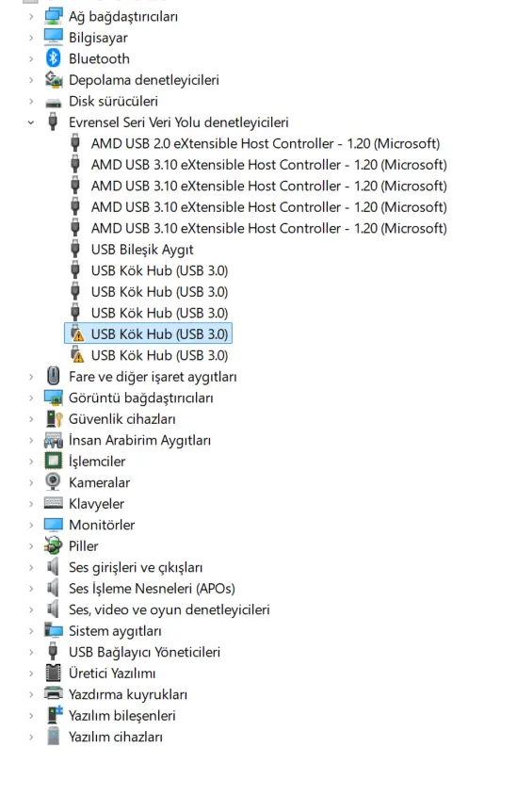Screen dimensions: 517x812
Task: Click the Klavyeler keyboard icon
Action: click(x=53, y=503)
